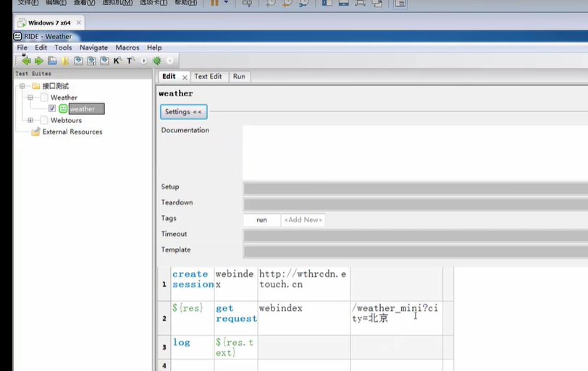Click <Add New> tag button
This screenshot has width=588, height=371.
pos(303,220)
